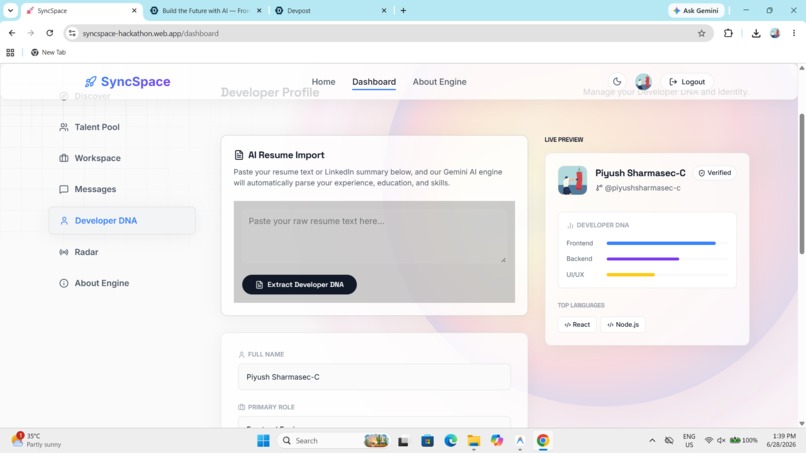Click the page vertical scrollbar
806x453 pixels.
tap(801, 184)
